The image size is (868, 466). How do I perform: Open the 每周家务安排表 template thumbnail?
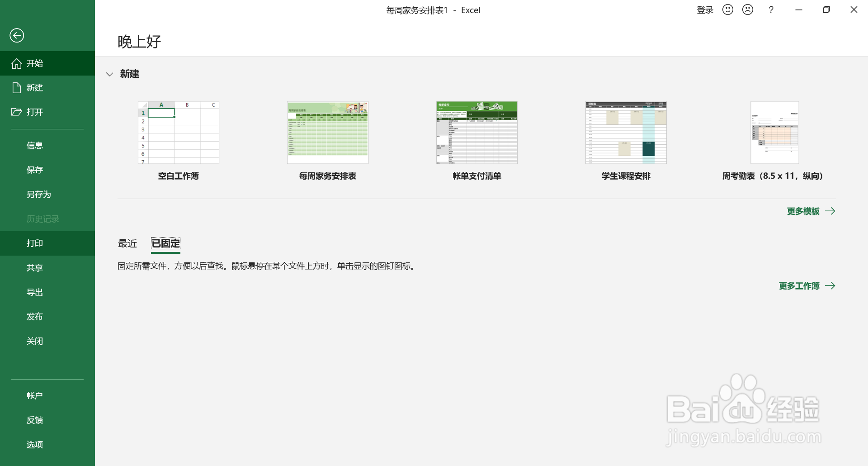(x=328, y=133)
